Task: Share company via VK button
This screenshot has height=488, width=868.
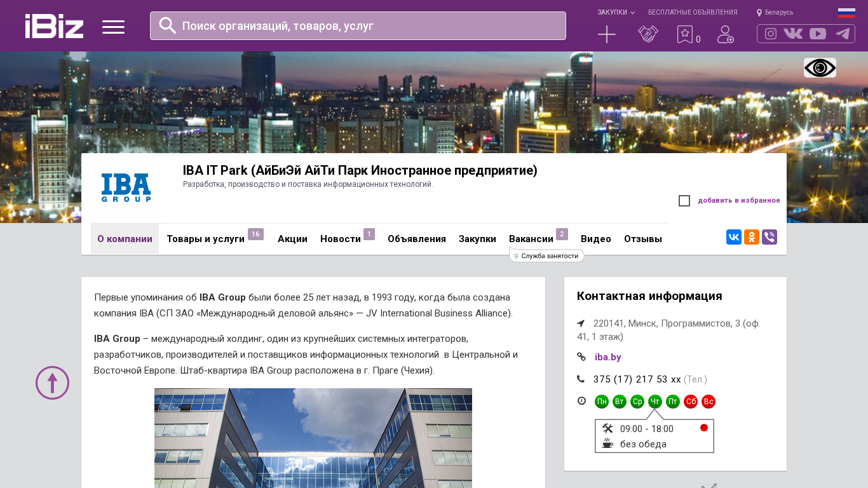Action: point(734,237)
